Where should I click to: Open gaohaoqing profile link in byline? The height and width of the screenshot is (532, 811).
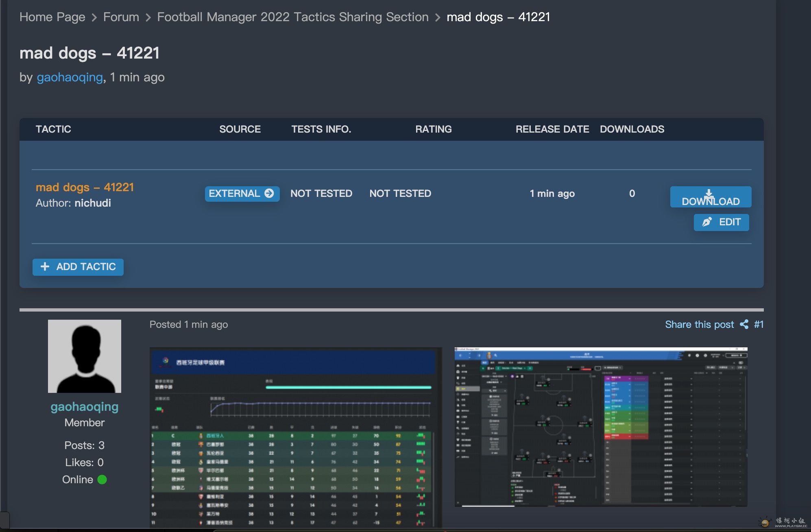70,77
